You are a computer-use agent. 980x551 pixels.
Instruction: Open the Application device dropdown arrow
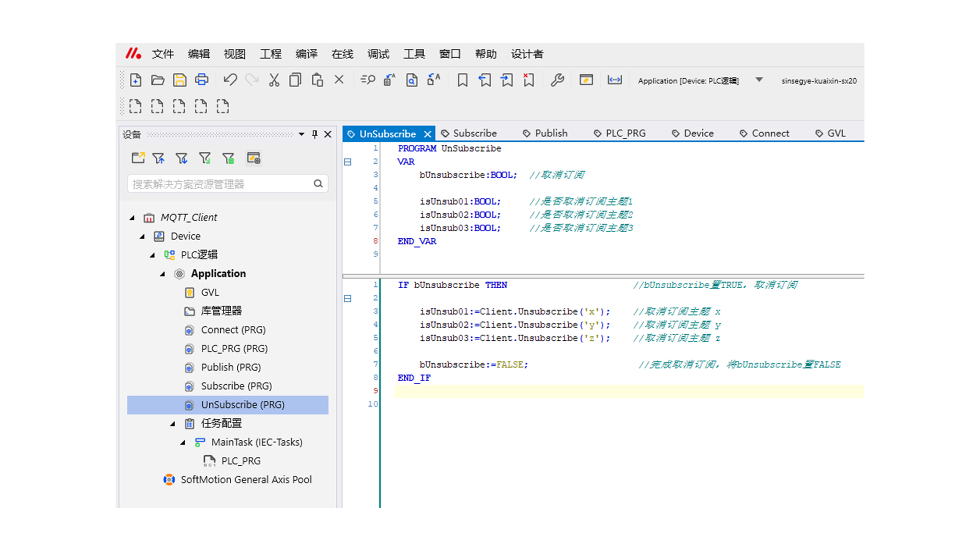[759, 80]
